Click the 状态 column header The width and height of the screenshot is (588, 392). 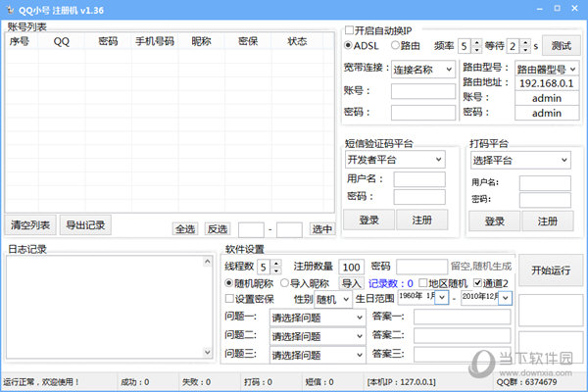(x=297, y=41)
